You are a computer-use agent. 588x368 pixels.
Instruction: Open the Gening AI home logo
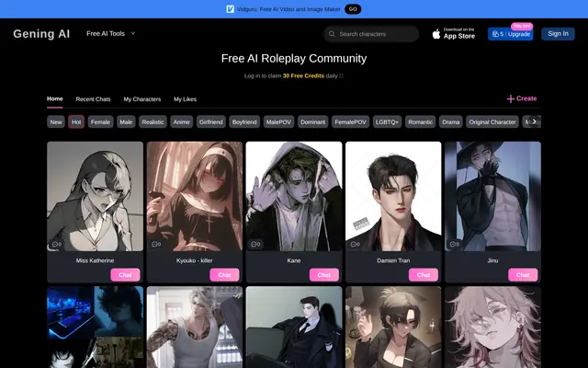[41, 34]
